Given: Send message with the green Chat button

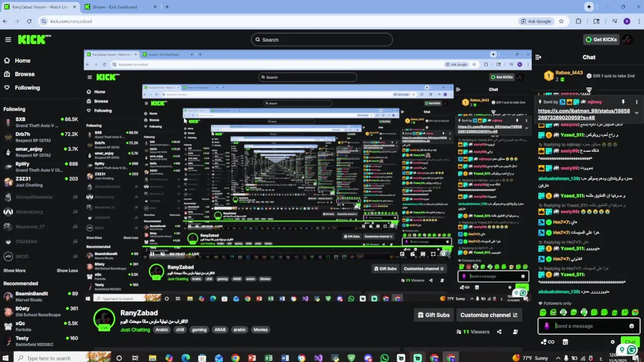Looking at the screenshot, I should coord(630,342).
